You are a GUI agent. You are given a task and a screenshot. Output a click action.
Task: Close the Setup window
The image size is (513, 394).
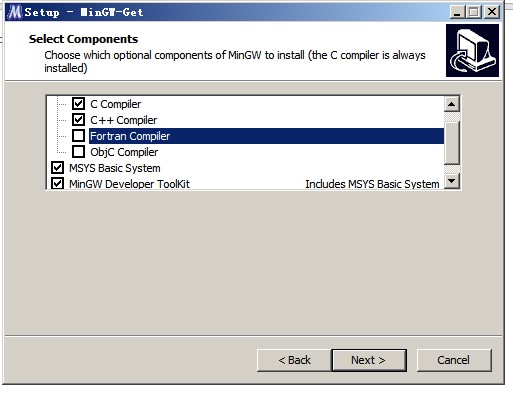point(492,12)
